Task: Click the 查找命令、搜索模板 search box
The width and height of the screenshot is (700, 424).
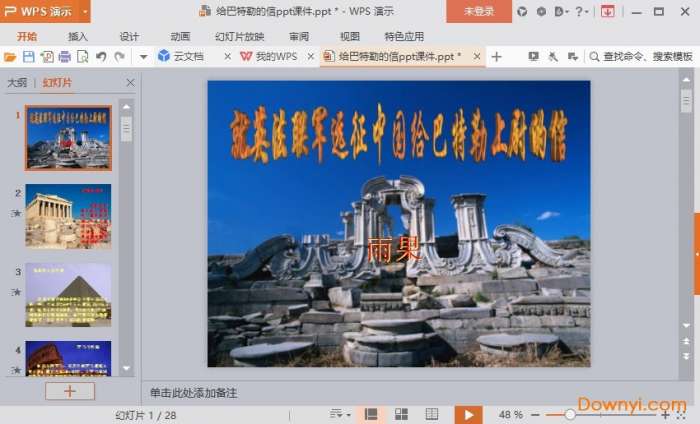Action: point(641,57)
